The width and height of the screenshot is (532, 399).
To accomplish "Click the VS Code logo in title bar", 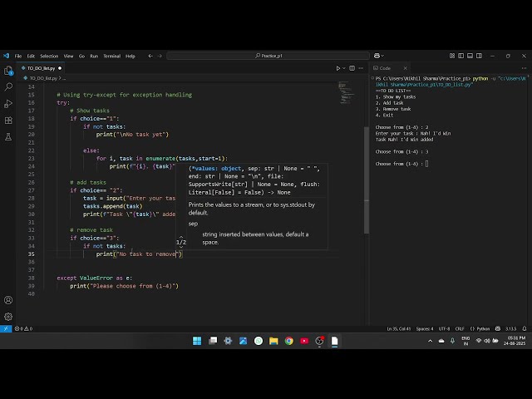I will [x=6, y=56].
